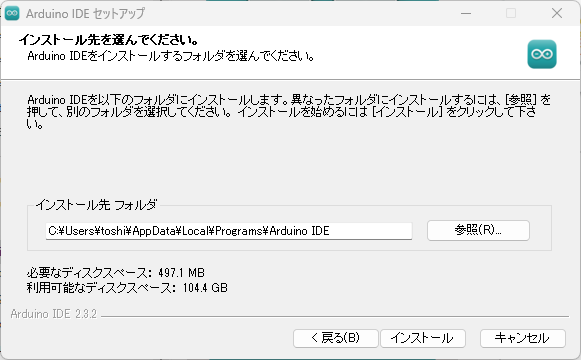Image resolution: width=581 pixels, height=360 pixels.
Task: Go back with the 戻る(B) button
Action: 336,338
